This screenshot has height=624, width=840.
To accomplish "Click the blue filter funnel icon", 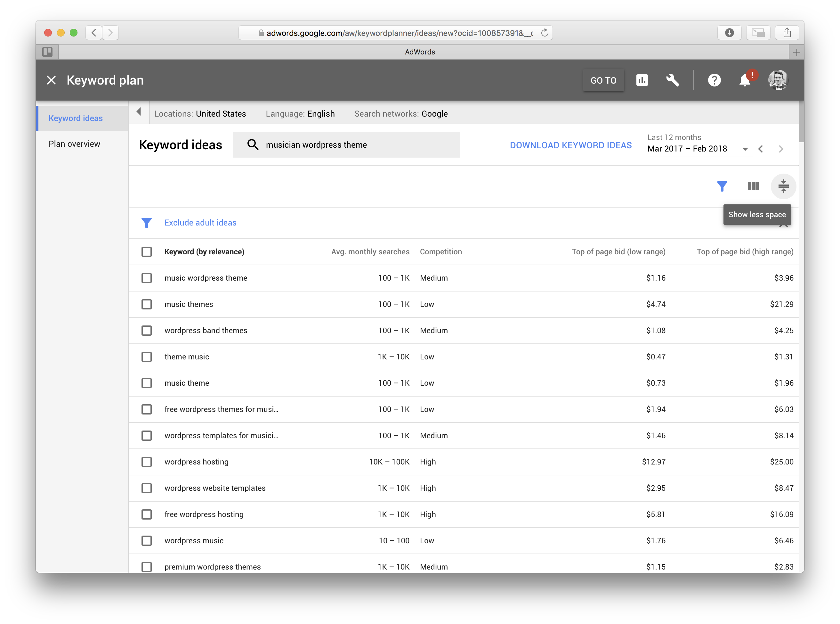I will (722, 186).
